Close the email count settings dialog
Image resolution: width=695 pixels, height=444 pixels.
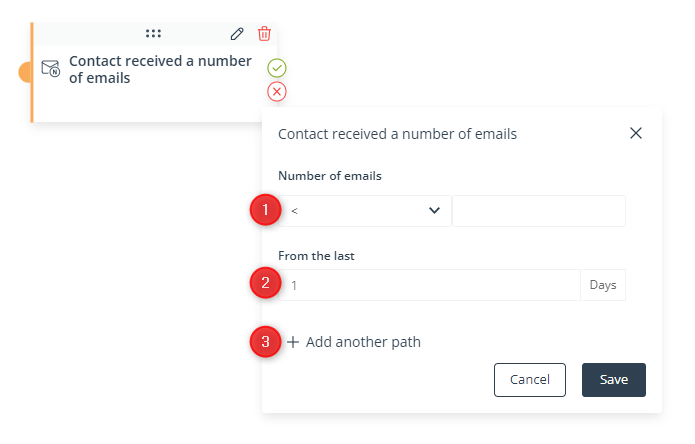[636, 133]
